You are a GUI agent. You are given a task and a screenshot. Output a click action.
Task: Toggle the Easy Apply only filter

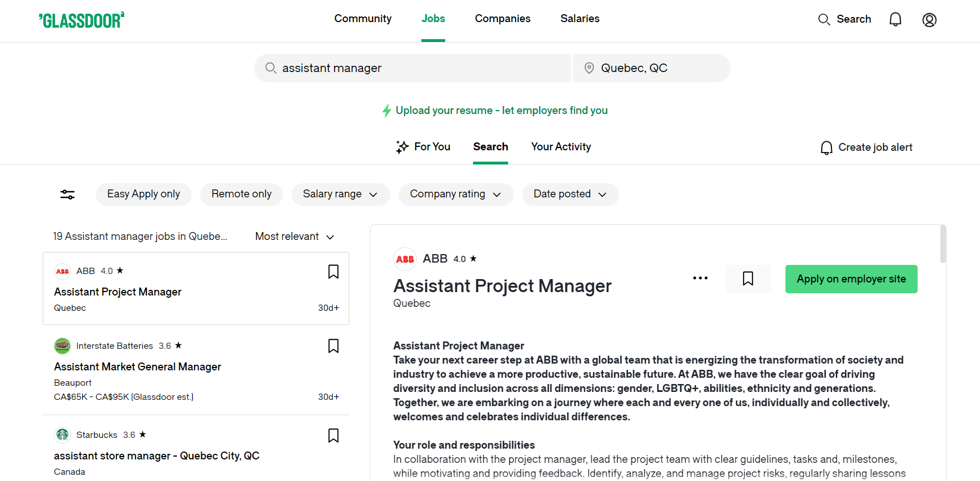[x=143, y=194]
